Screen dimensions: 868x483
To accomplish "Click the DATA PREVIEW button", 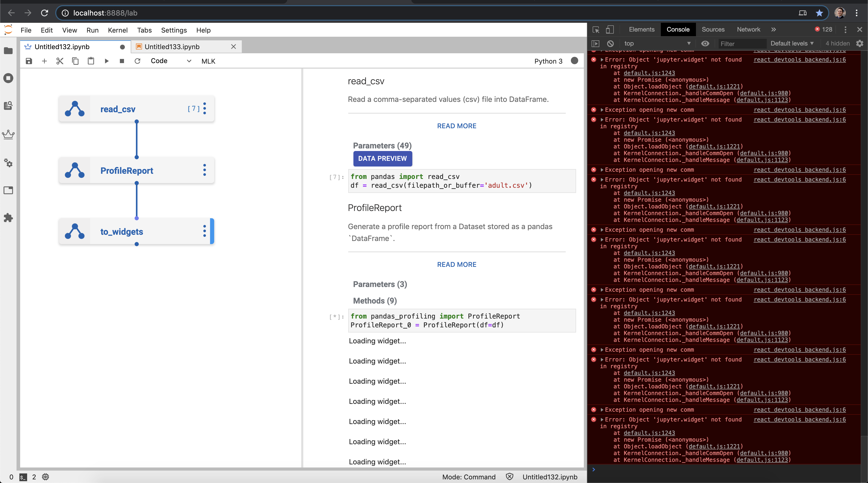I will (x=382, y=159).
